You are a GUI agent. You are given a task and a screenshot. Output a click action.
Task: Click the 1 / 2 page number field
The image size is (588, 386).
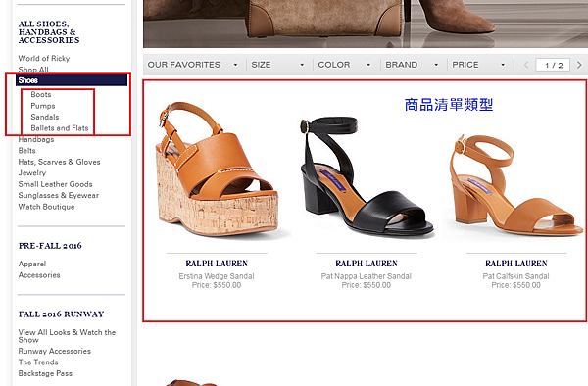553,65
